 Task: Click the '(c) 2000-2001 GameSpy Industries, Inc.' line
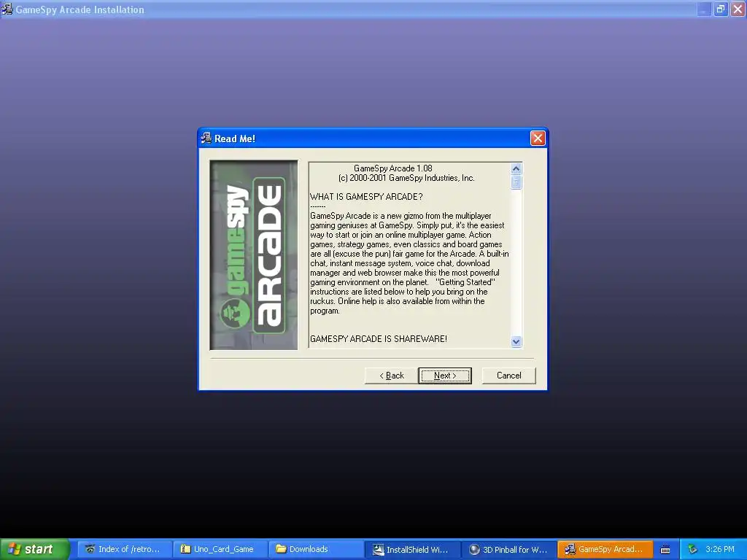[406, 178]
